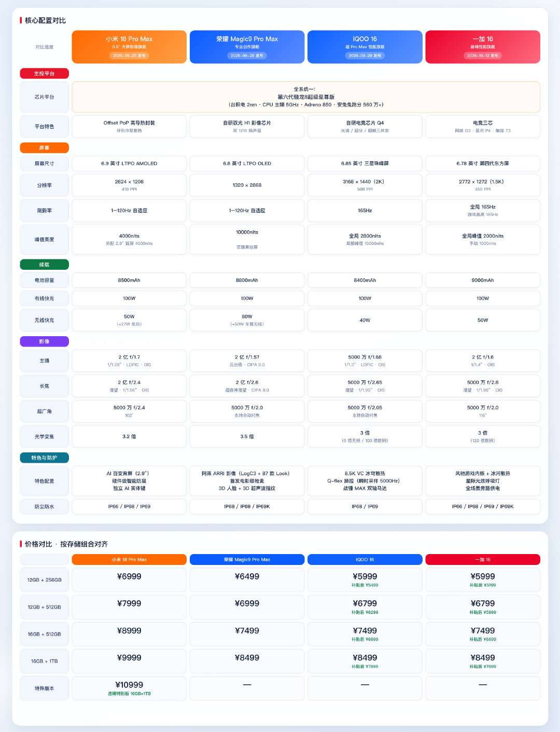Click the ¥8999 price for 小米 16GB + 512GB
This screenshot has height=732, width=560.
[129, 631]
